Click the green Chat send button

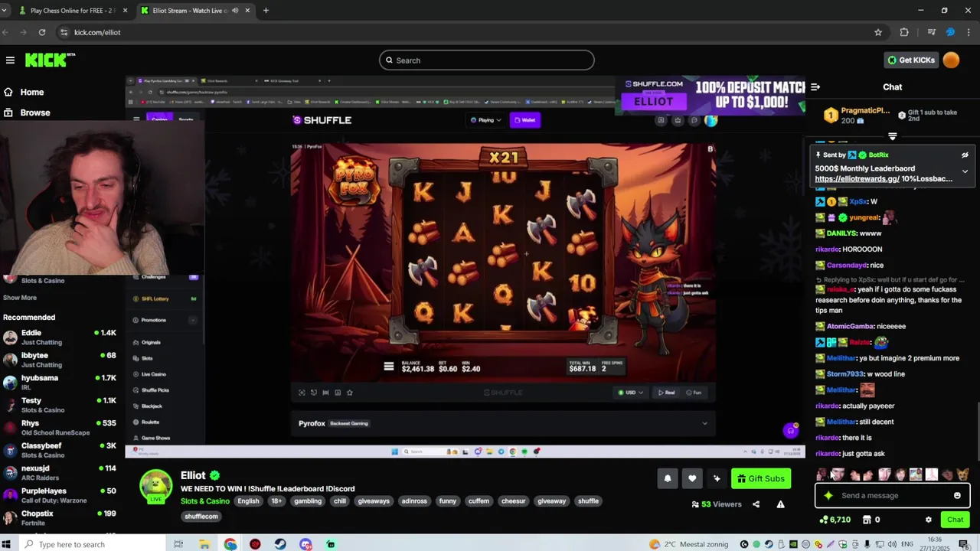(x=955, y=520)
